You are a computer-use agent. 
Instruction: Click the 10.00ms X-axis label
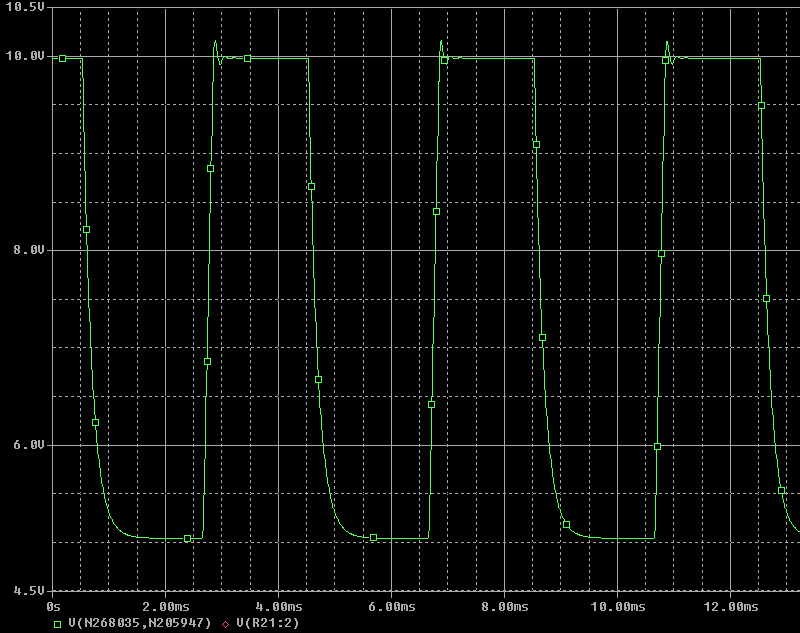(x=618, y=607)
